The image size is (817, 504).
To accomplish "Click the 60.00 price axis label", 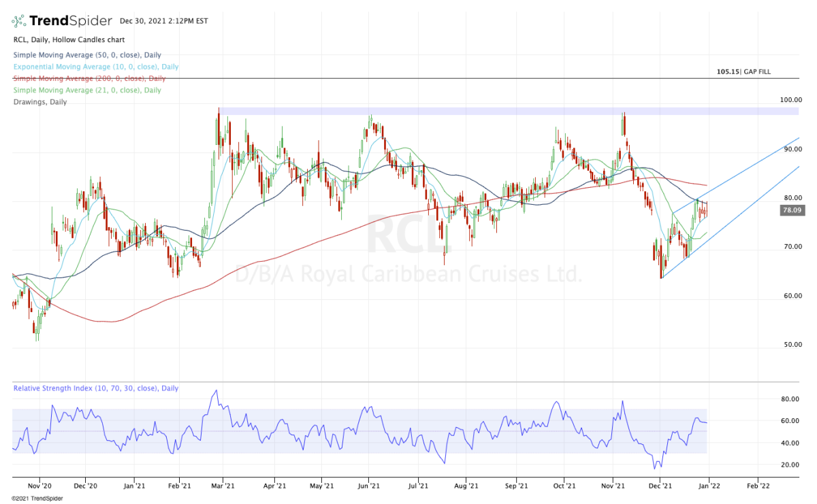I will pos(792,296).
